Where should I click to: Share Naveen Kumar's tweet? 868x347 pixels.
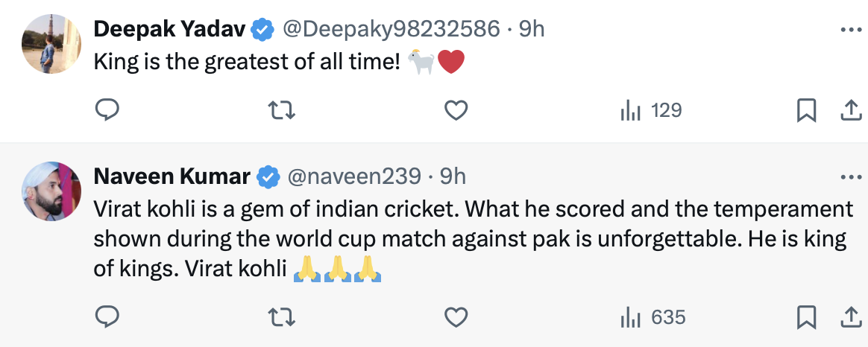(x=850, y=318)
